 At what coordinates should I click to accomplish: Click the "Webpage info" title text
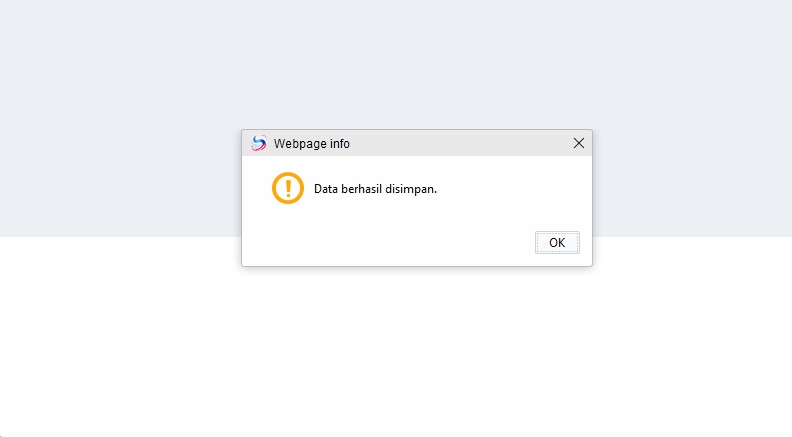pyautogui.click(x=312, y=143)
